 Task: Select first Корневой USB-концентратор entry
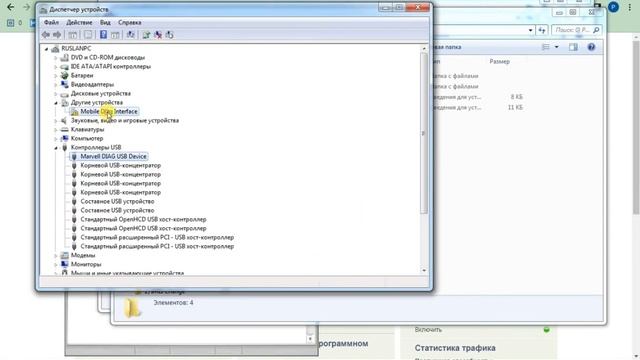120,165
